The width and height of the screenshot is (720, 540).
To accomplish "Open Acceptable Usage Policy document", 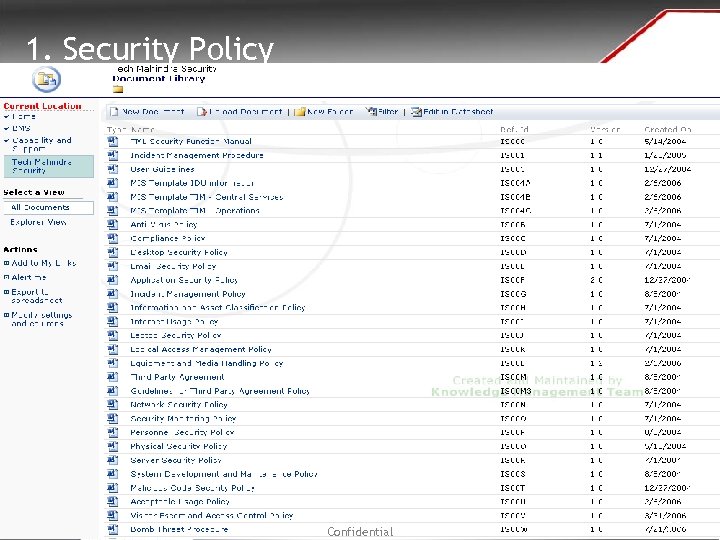I will click(x=180, y=501).
